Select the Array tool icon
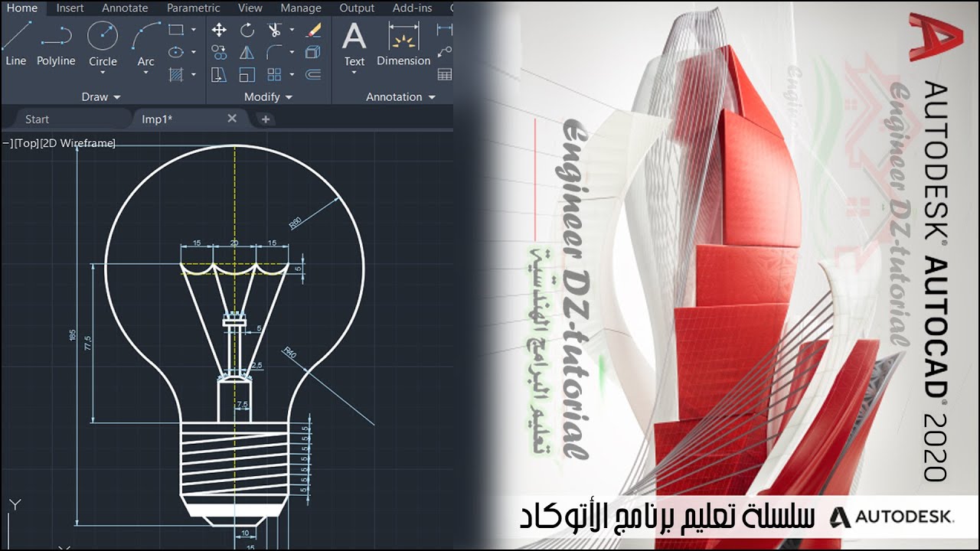The height and width of the screenshot is (551, 980). (274, 74)
